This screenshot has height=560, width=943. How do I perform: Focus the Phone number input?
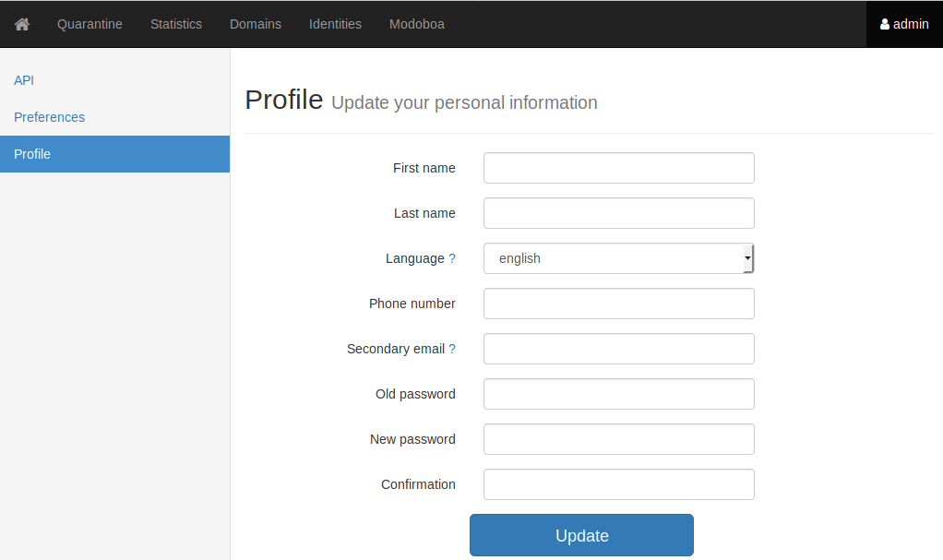click(618, 304)
